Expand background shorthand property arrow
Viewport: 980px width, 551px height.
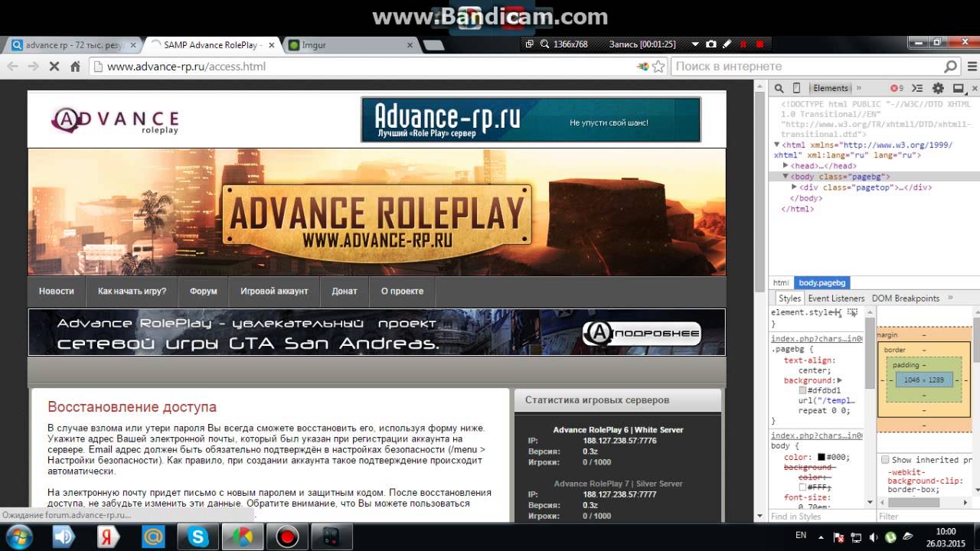point(839,380)
